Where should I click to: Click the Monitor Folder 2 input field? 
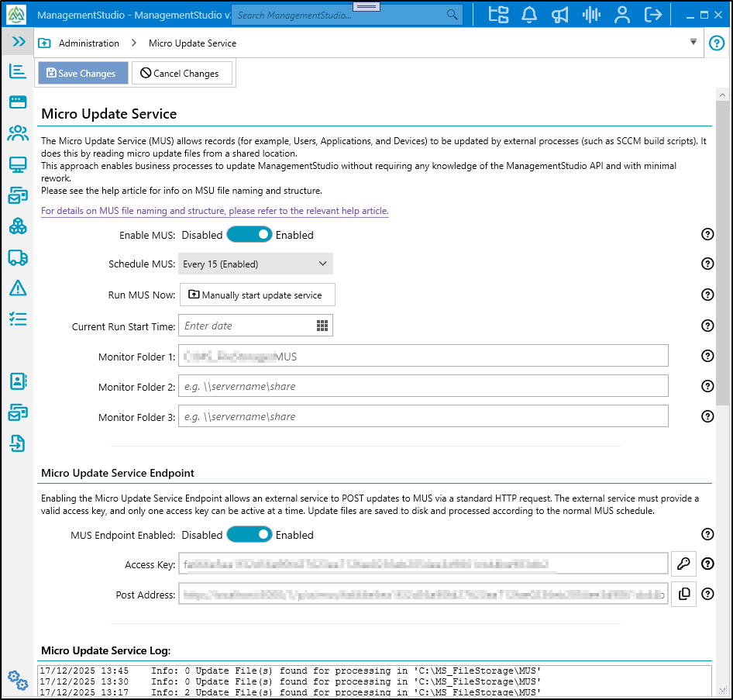tap(423, 386)
